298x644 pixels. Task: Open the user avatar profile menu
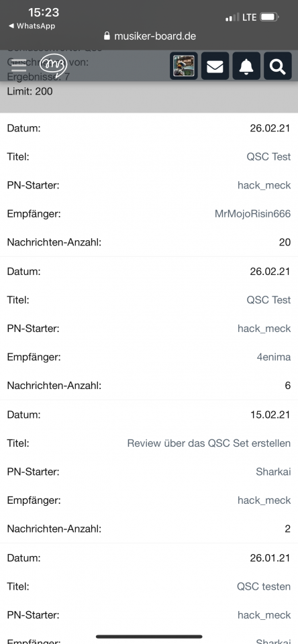[184, 66]
